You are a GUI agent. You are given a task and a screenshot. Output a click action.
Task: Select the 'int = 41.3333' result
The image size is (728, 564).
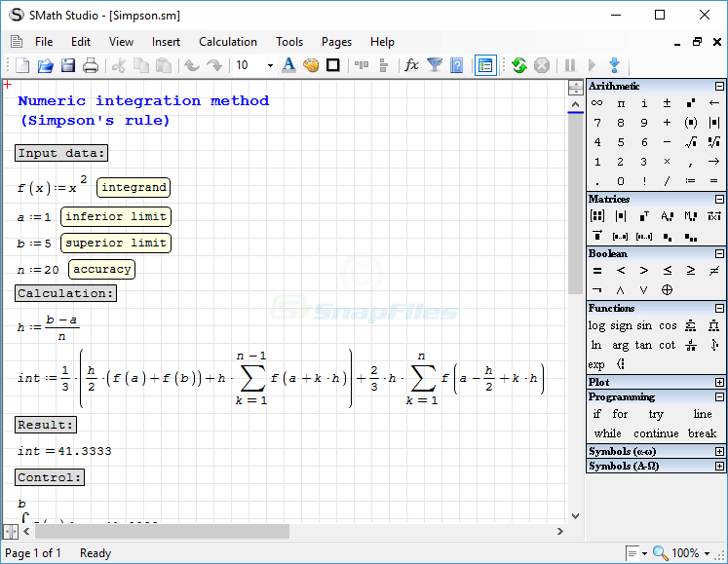(64, 451)
